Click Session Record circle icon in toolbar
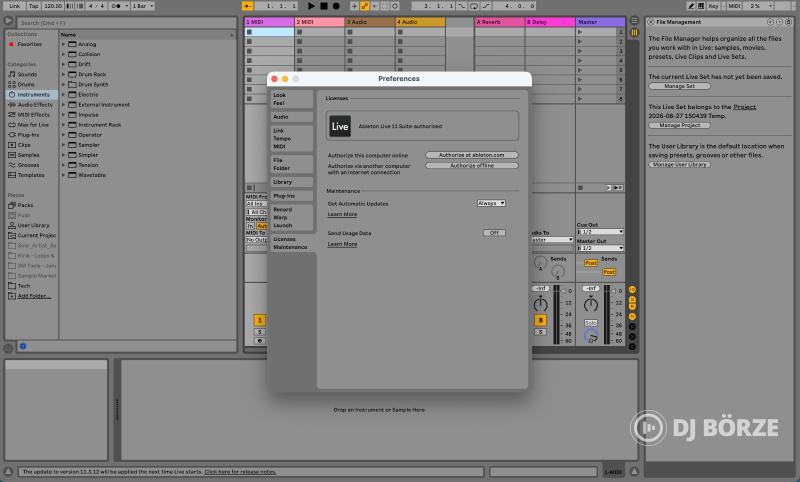The height and width of the screenshot is (482, 800). [395, 6]
